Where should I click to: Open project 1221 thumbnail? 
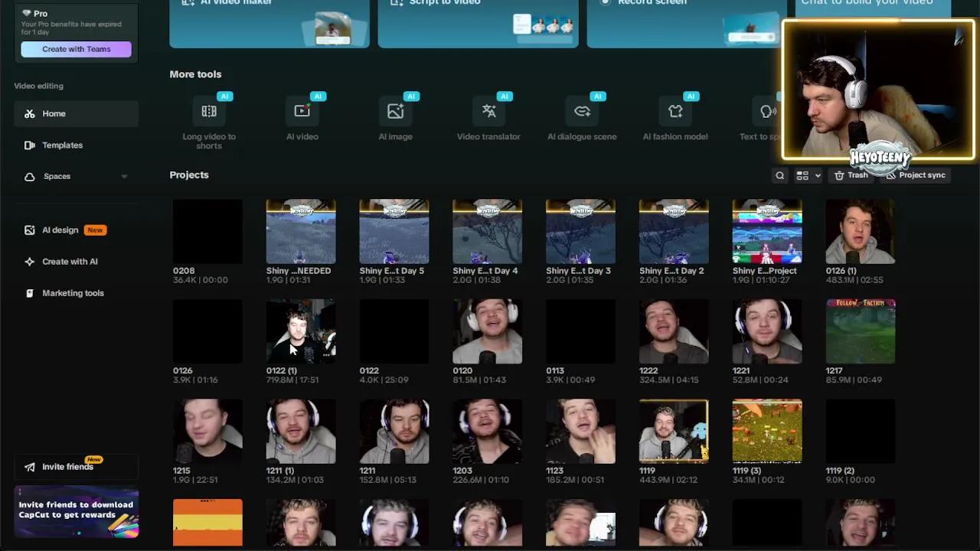pyautogui.click(x=767, y=331)
